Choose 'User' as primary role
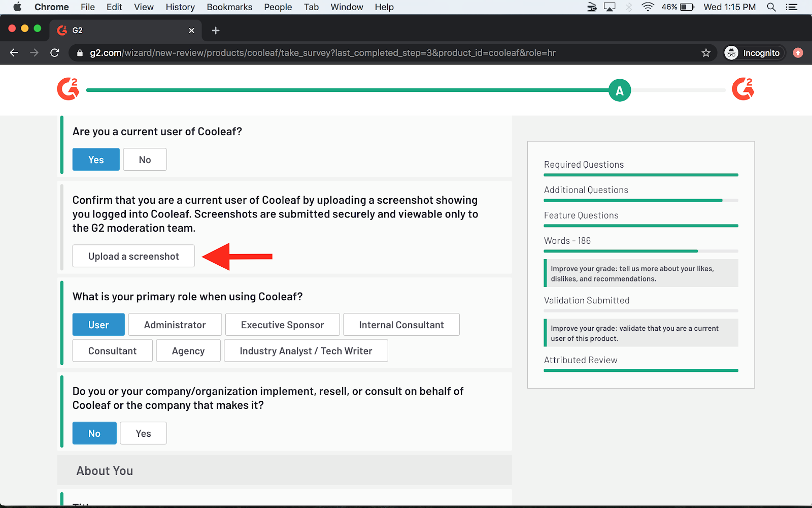 98,325
